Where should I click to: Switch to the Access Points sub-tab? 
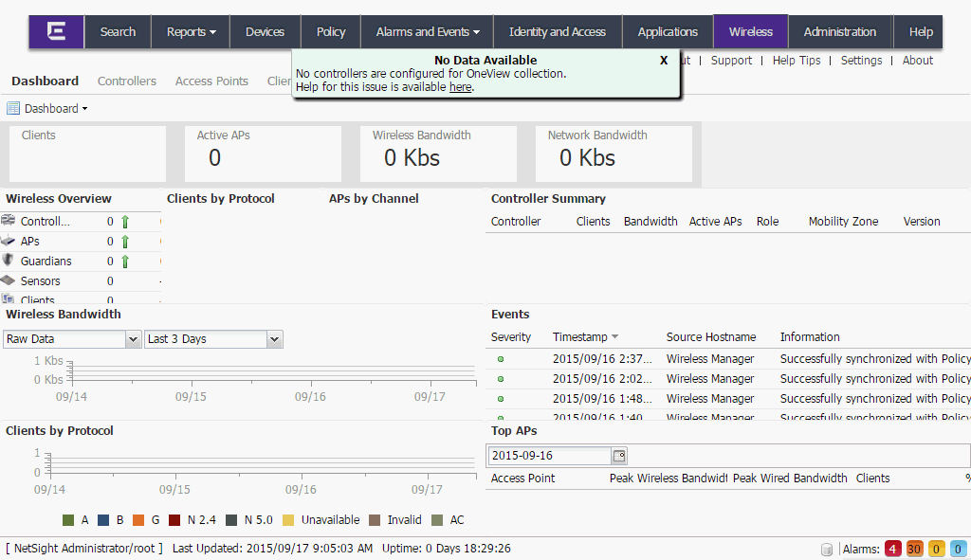[211, 81]
